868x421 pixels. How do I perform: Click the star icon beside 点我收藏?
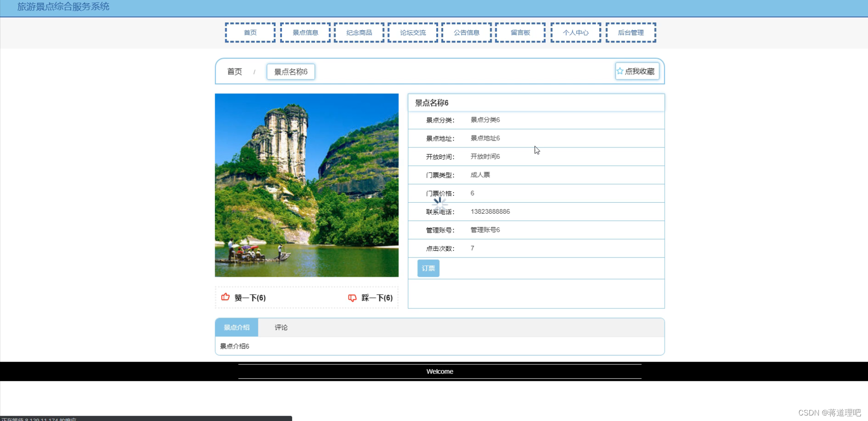(x=620, y=71)
